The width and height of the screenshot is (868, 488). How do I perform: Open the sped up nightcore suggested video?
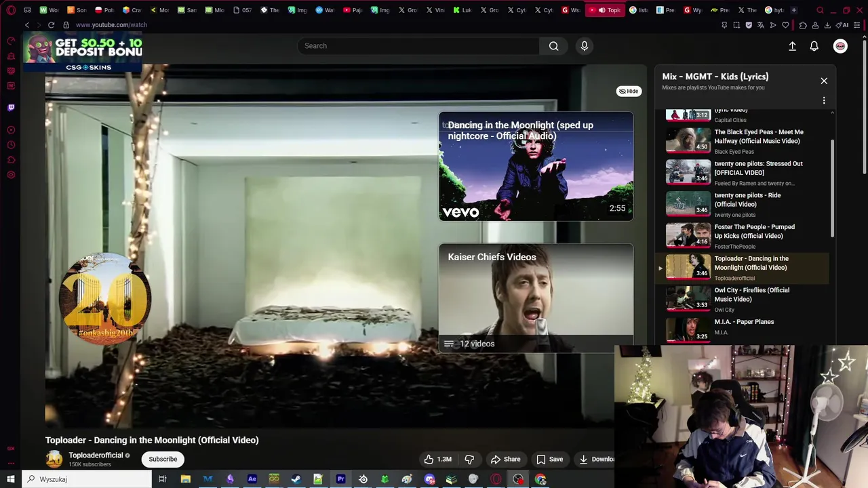click(x=536, y=166)
